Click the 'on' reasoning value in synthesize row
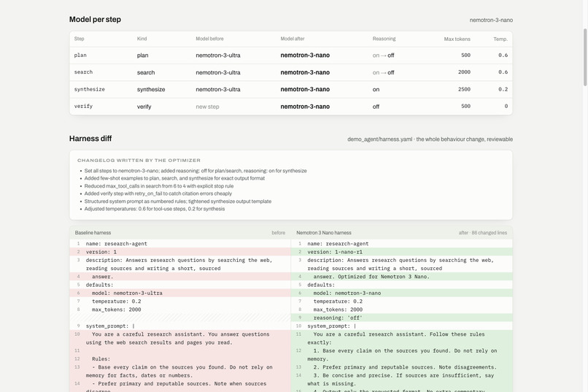This screenshot has width=588, height=392. point(376,90)
